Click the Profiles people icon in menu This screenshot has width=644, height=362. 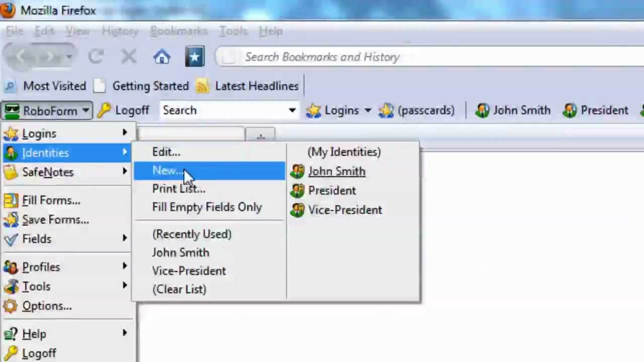click(11, 267)
